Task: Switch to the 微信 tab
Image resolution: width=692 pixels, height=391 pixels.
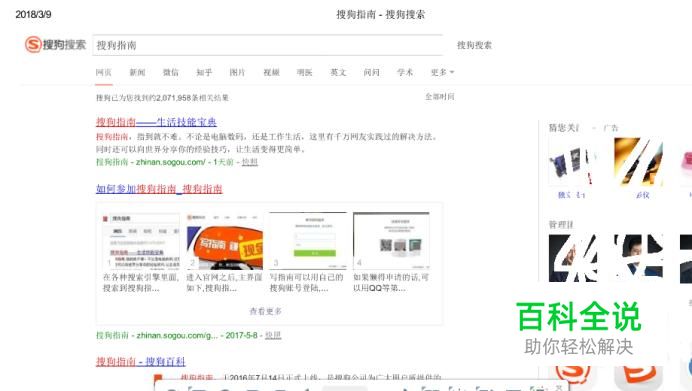Action: click(x=171, y=72)
